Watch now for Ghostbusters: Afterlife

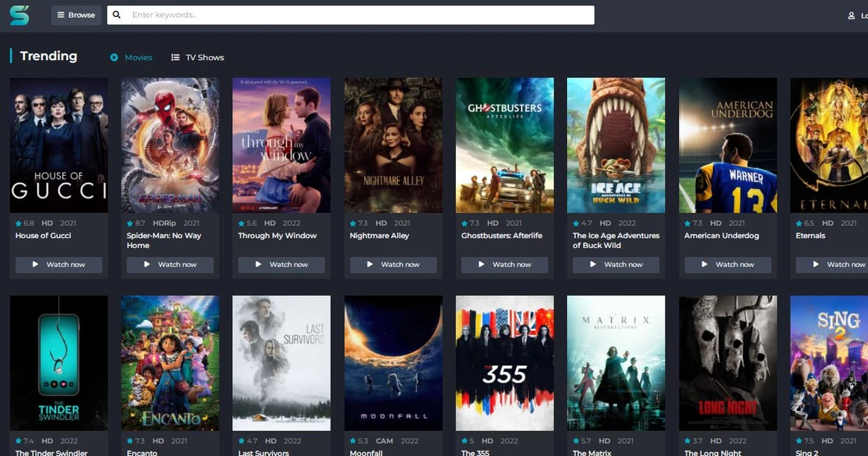pyautogui.click(x=505, y=264)
